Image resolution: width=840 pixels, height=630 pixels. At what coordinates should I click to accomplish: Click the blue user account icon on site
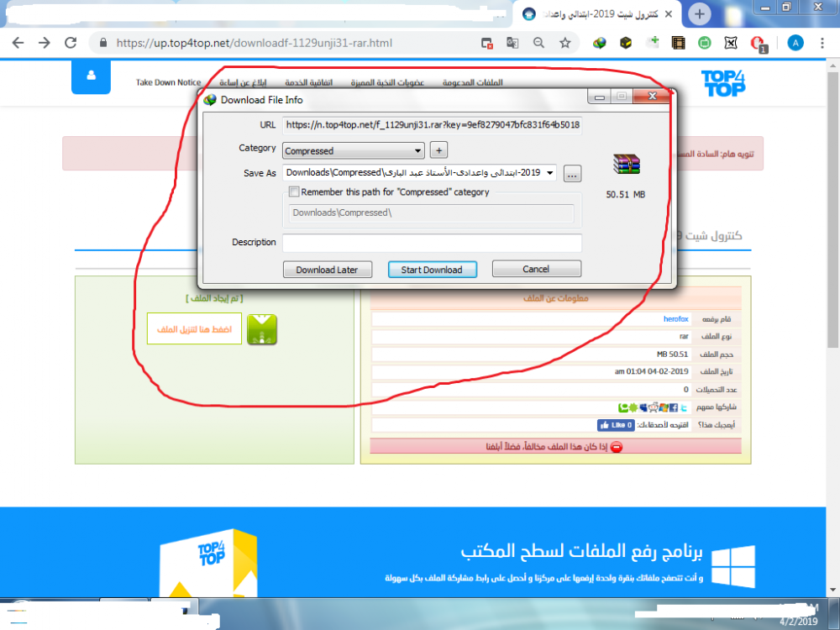point(91,76)
